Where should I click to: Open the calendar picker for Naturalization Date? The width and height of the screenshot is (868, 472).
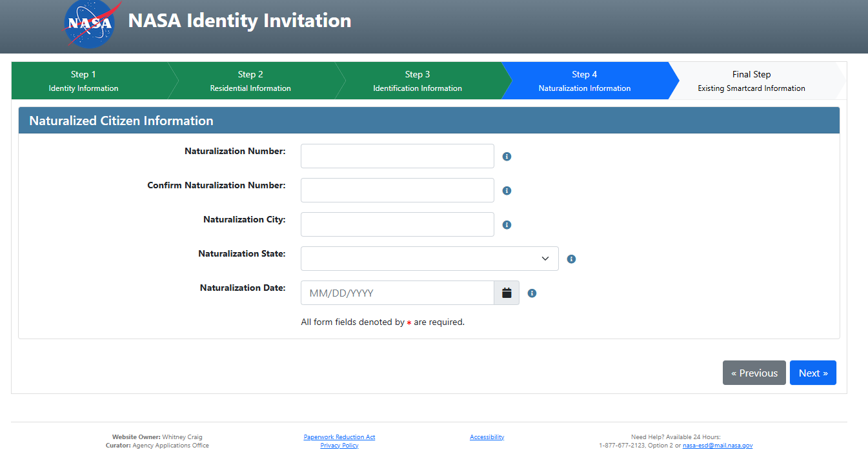pyautogui.click(x=507, y=293)
